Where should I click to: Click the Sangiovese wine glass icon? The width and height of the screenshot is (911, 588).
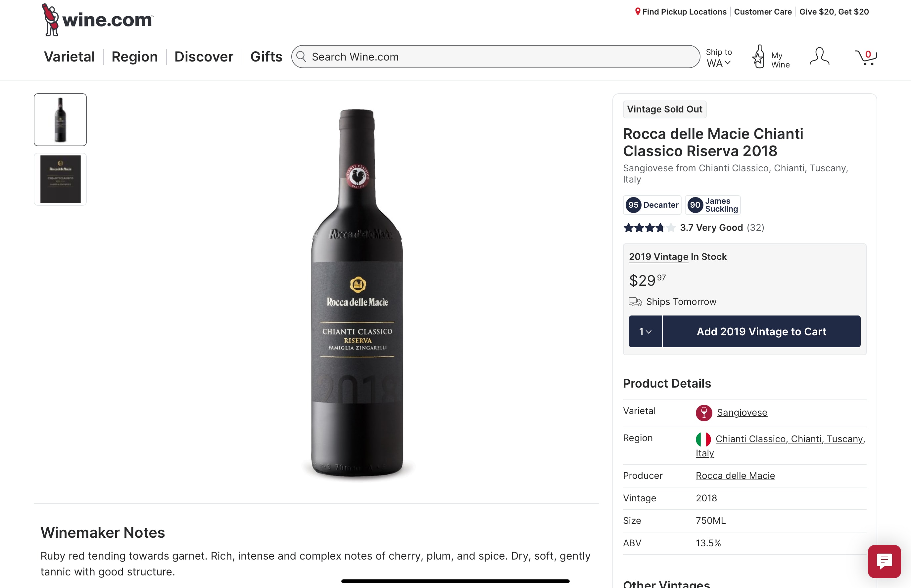(x=703, y=413)
